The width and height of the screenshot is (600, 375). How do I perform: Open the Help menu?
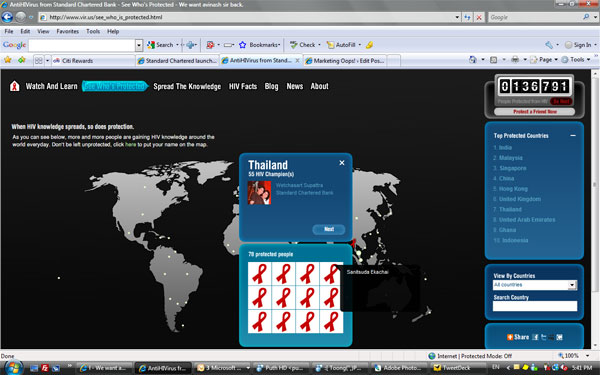click(113, 31)
